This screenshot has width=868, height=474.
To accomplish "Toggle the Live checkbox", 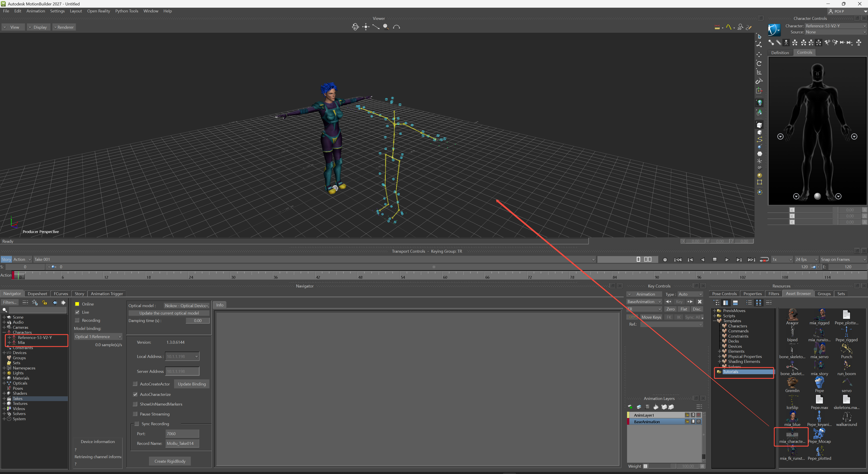I will pyautogui.click(x=77, y=312).
